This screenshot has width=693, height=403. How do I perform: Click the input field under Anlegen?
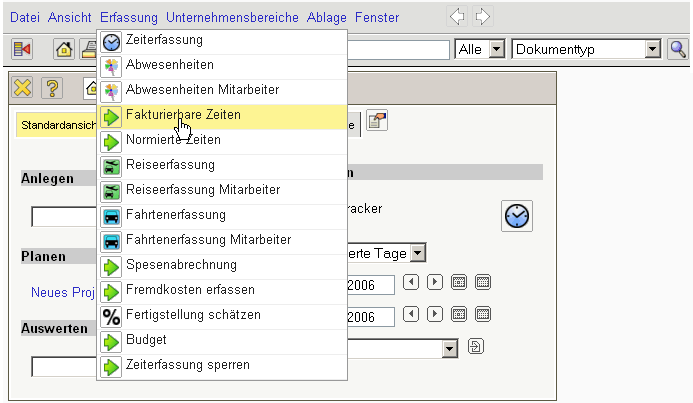pyautogui.click(x=63, y=217)
